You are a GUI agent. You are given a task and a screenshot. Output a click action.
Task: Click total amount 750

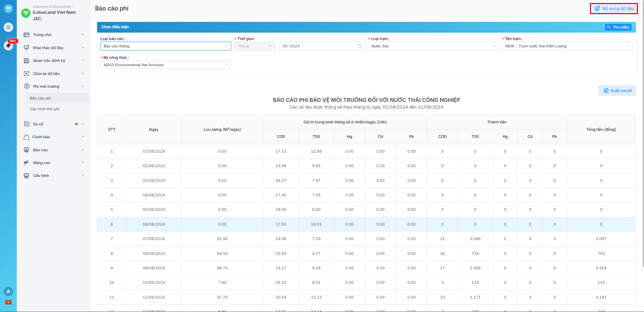601,253
